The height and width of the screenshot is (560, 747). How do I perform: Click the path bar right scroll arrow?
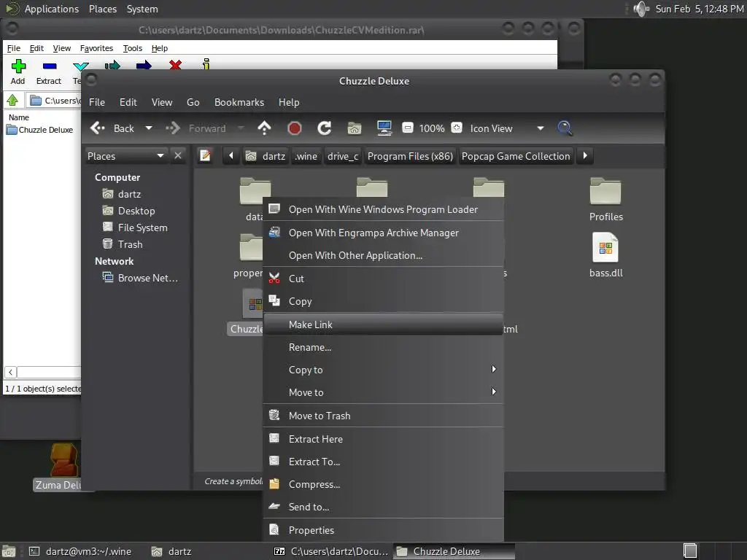click(585, 156)
